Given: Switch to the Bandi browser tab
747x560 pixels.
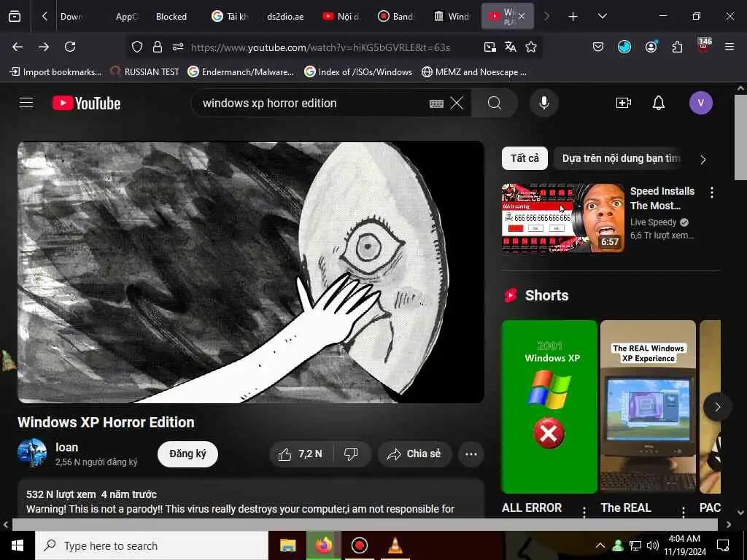Looking at the screenshot, I should (396, 17).
